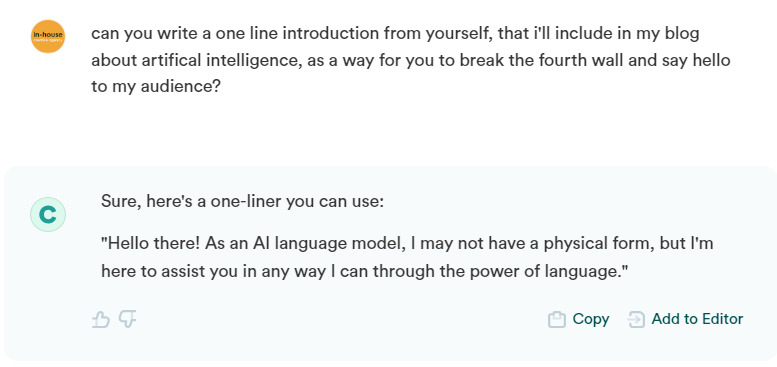Click the text "to my audience?"

click(156, 87)
